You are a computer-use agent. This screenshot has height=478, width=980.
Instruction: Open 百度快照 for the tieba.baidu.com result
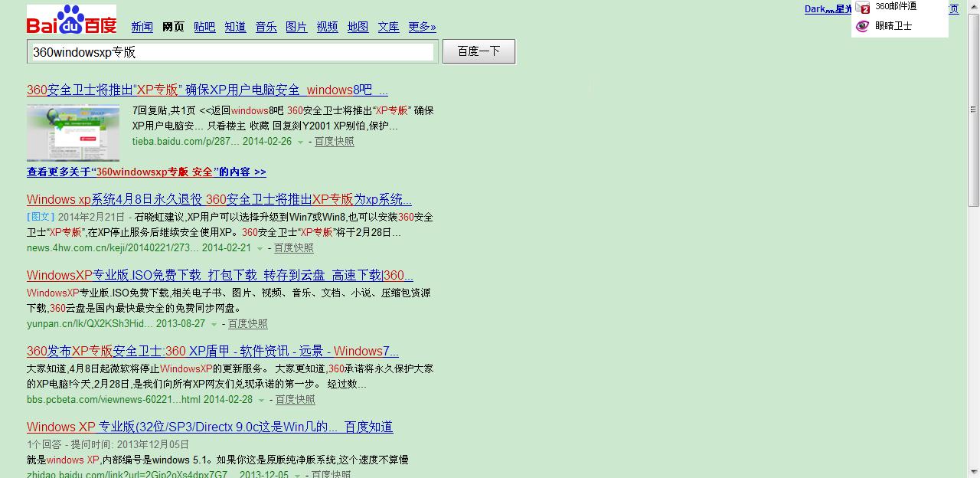pos(334,142)
